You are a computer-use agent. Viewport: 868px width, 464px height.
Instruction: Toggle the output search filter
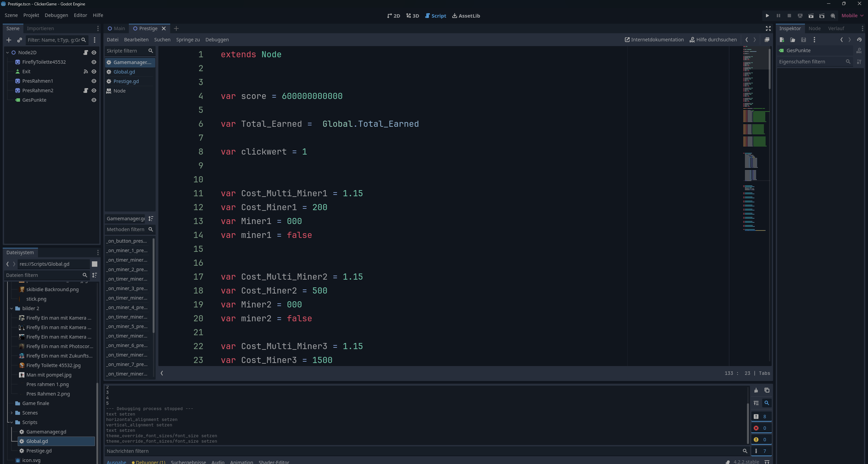[x=767, y=403]
